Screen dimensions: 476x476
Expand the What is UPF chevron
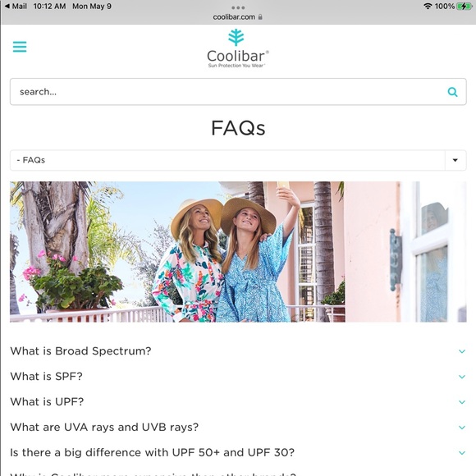tap(462, 402)
